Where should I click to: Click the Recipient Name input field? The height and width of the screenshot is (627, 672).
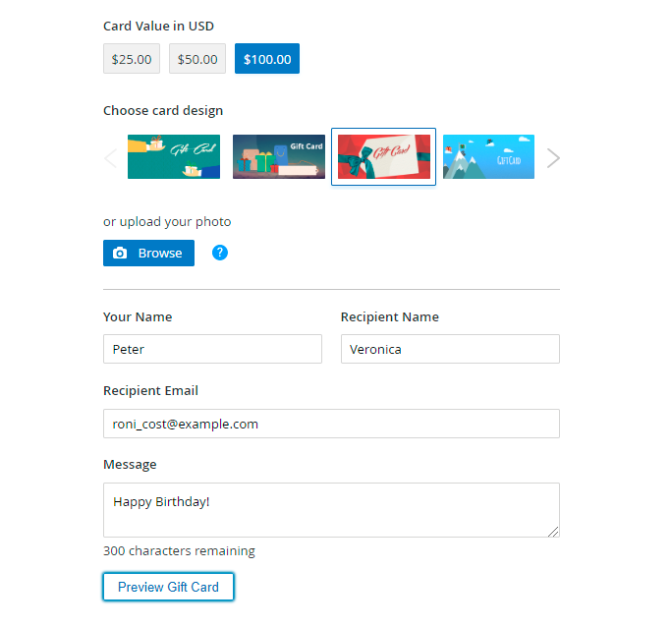click(450, 349)
